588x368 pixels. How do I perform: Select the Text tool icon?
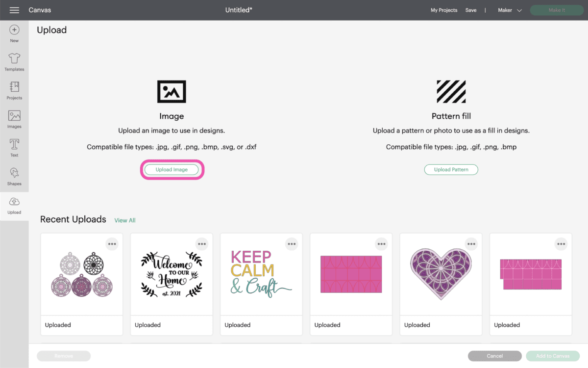[14, 144]
